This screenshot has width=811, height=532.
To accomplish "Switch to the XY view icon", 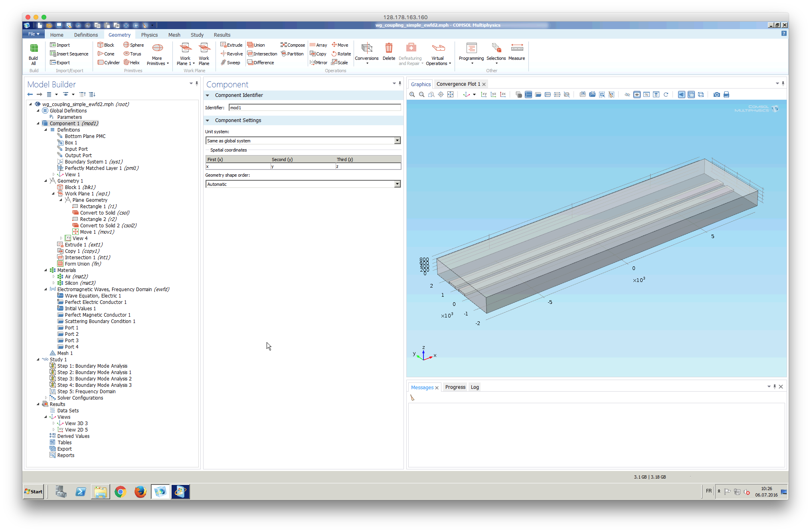I will tap(484, 95).
